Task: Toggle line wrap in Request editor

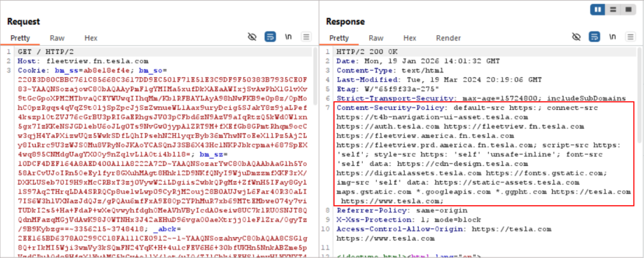Action: pos(270,37)
